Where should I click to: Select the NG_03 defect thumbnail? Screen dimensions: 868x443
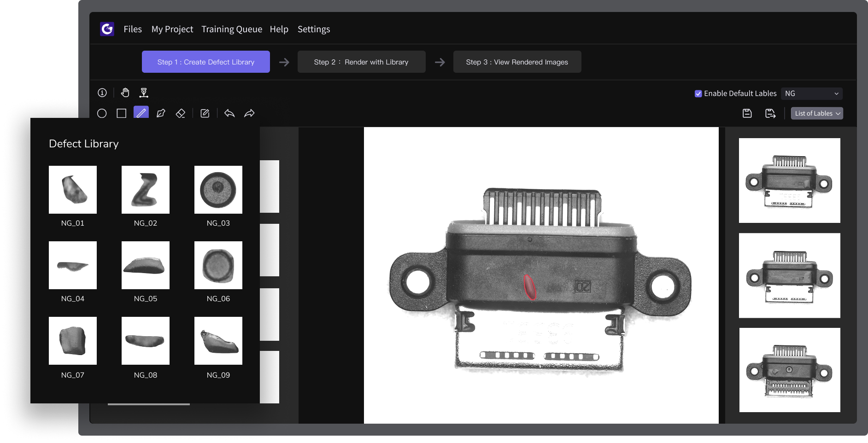218,190
